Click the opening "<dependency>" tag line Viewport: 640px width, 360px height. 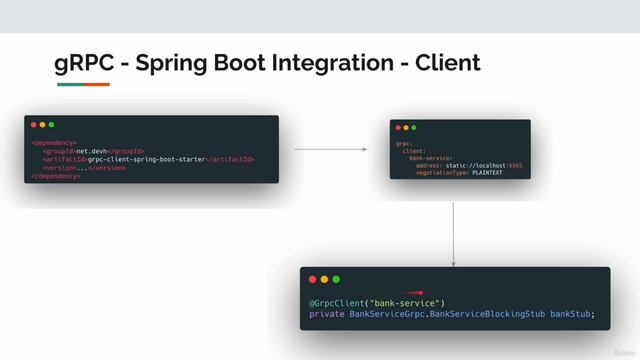point(54,143)
